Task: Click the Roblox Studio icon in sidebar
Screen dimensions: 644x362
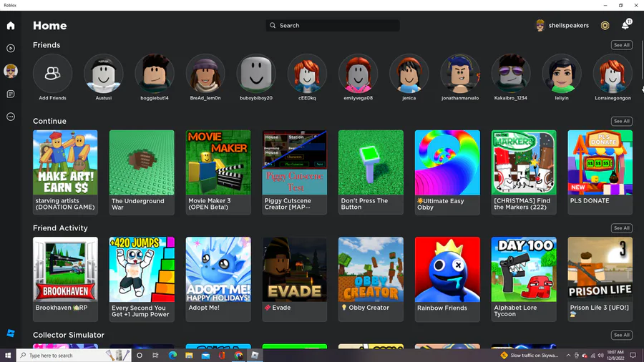Action: pos(11,333)
